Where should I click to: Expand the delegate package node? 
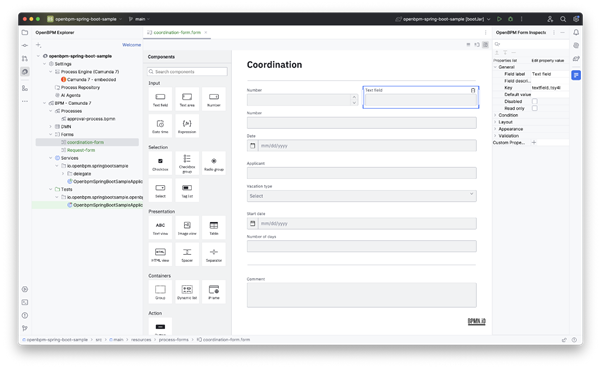[63, 174]
